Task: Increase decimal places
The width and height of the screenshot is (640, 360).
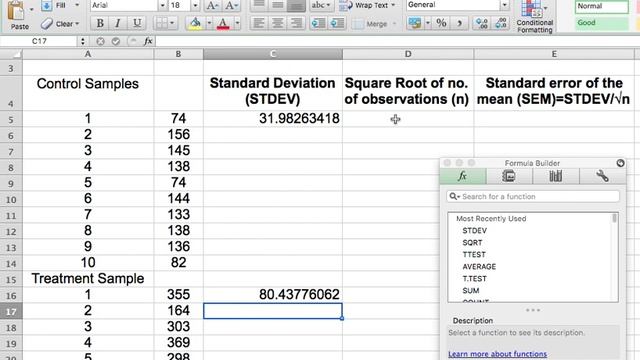Action: 482,23
